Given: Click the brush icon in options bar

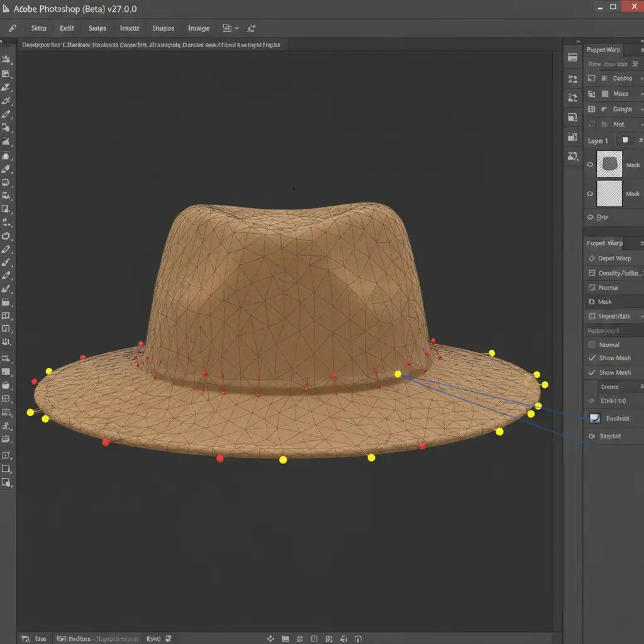Looking at the screenshot, I should point(12,28).
